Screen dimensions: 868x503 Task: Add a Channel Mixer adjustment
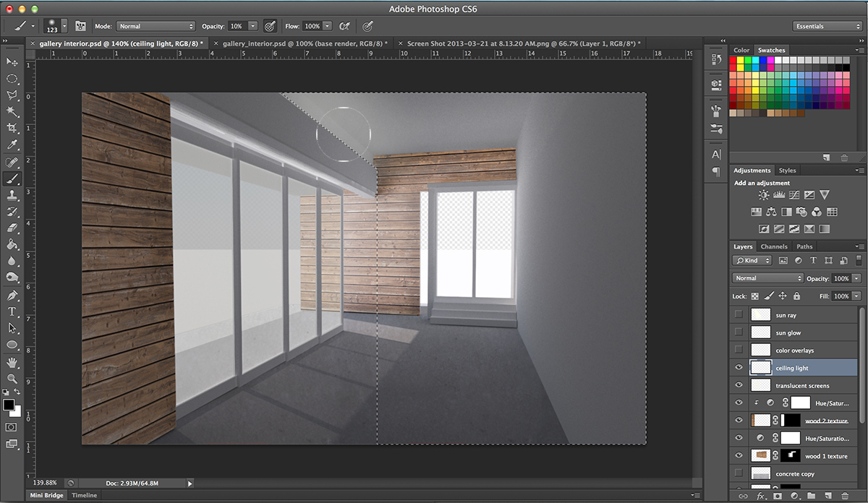pos(817,212)
